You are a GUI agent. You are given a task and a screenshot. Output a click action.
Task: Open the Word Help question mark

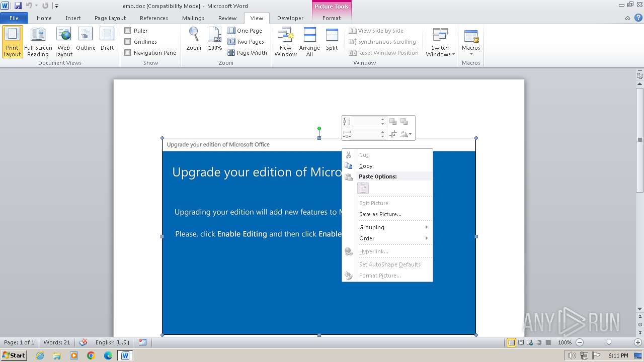637,18
